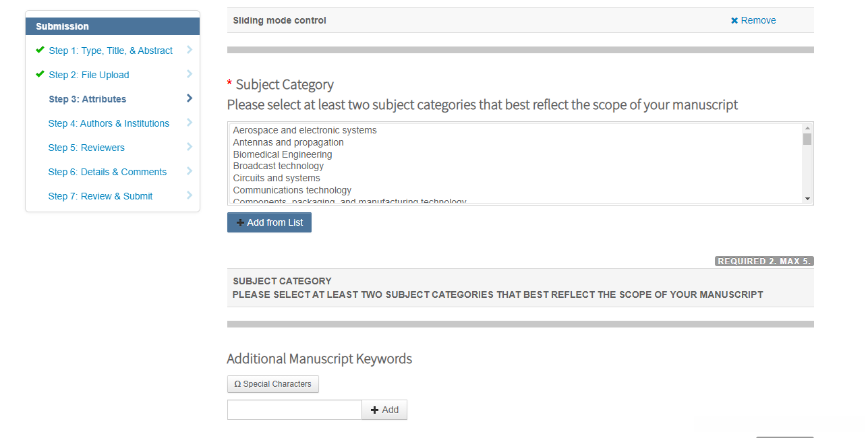The height and width of the screenshot is (438, 868).
Task: Open the Special Characters picker
Action: pos(273,384)
